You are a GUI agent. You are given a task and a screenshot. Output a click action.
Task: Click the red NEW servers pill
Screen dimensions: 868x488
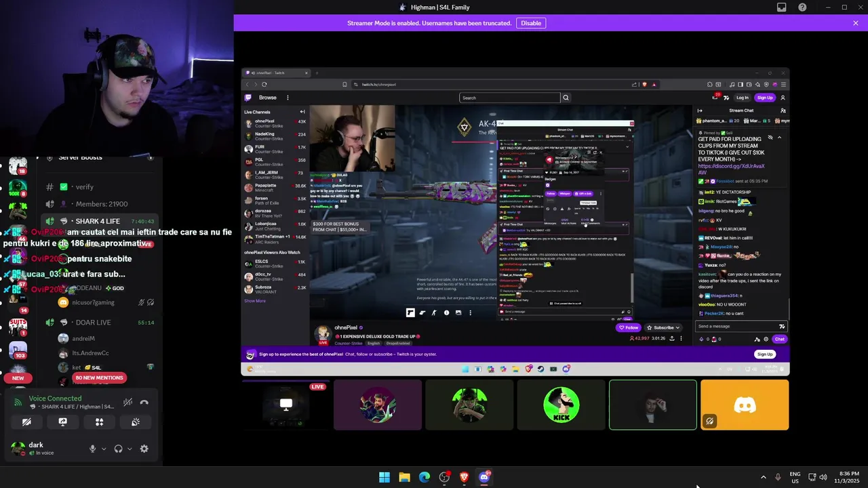18,378
